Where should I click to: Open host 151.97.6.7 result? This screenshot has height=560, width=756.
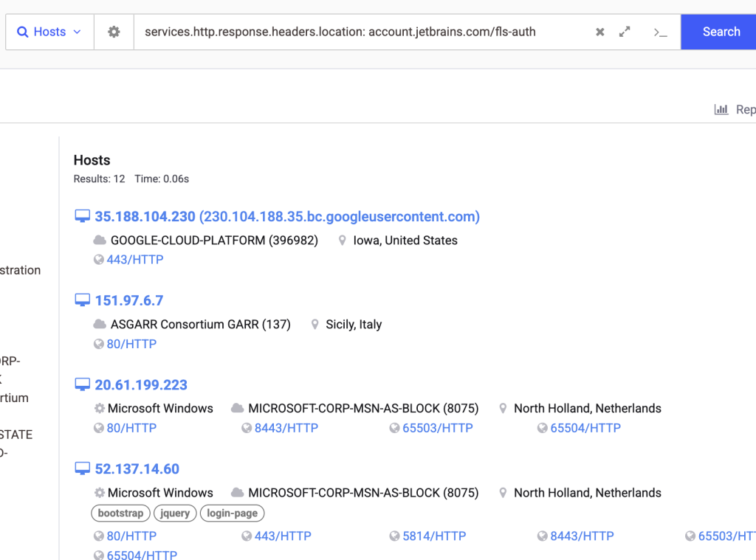coord(129,301)
